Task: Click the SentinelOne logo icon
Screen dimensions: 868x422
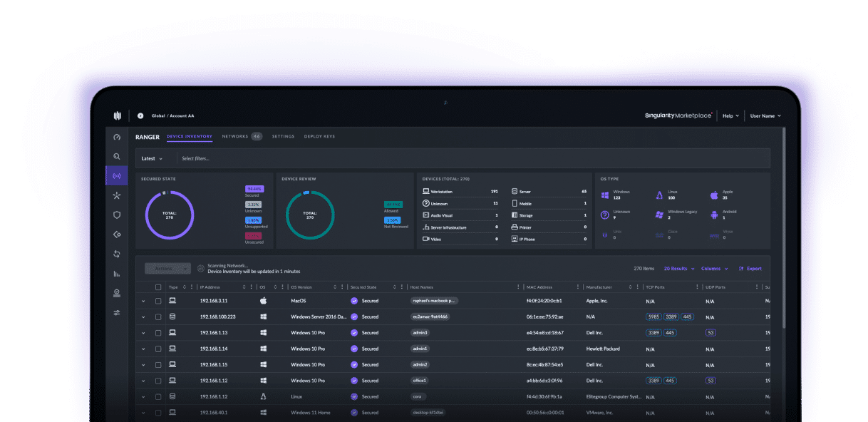Action: click(117, 115)
